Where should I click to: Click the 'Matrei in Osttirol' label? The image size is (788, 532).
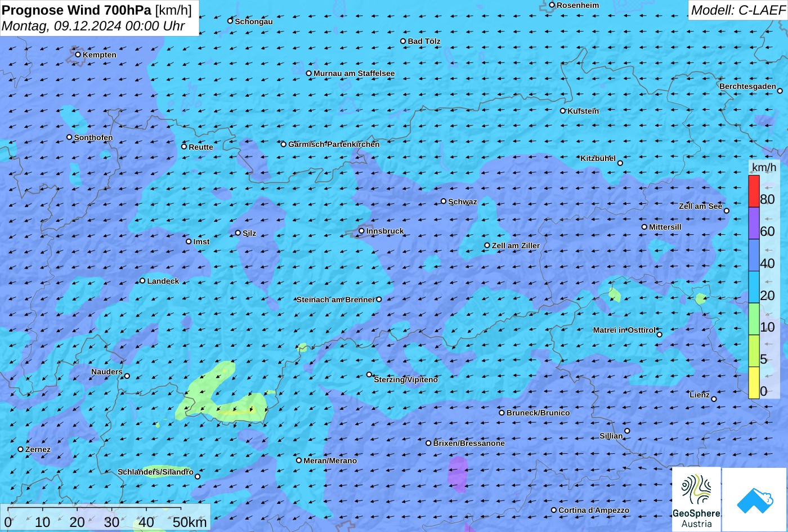624,330
